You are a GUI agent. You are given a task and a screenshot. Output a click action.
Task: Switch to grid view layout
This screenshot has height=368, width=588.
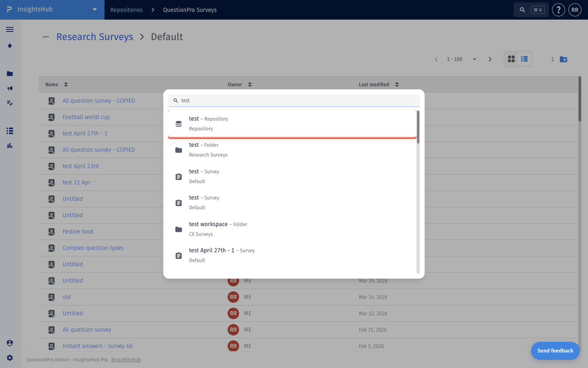coord(511,59)
